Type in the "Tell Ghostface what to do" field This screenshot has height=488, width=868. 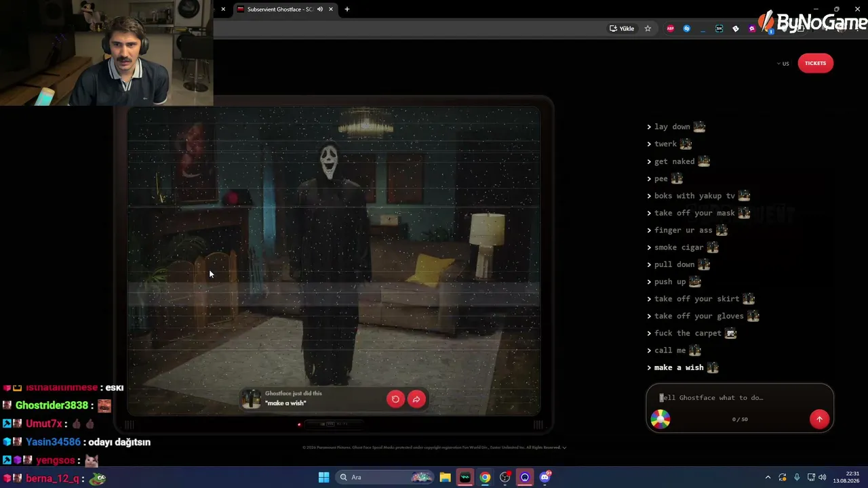click(739, 398)
